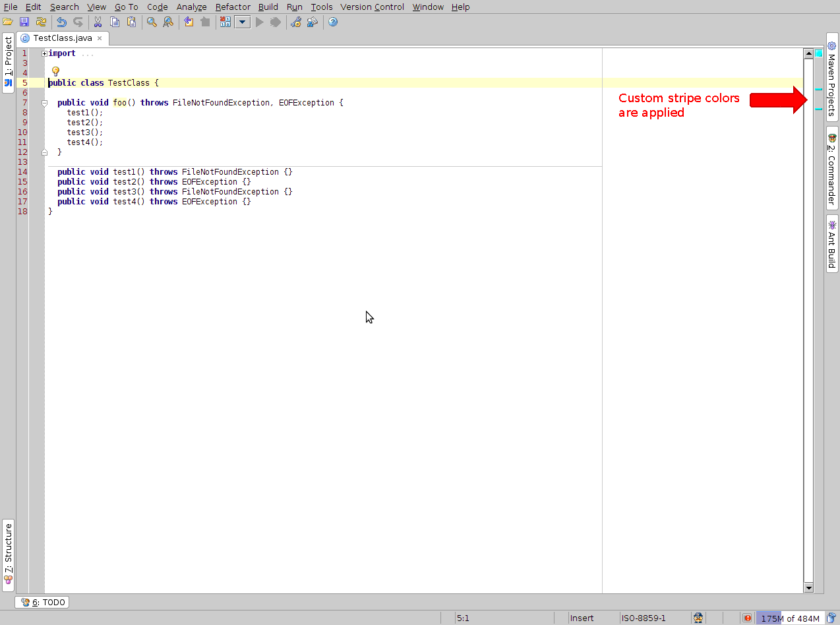Image resolution: width=840 pixels, height=625 pixels.
Task: Open the Build menu
Action: (268, 7)
